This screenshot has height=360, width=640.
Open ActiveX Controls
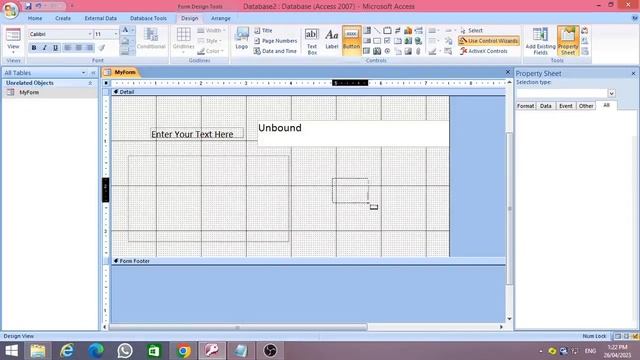(484, 51)
